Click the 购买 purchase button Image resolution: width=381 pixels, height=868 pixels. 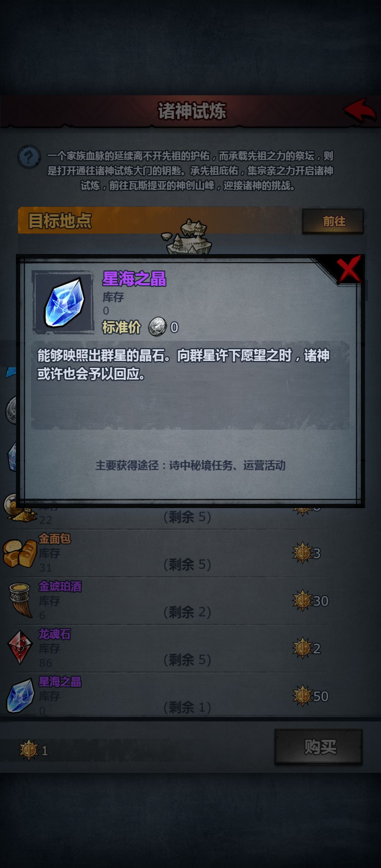point(319,747)
